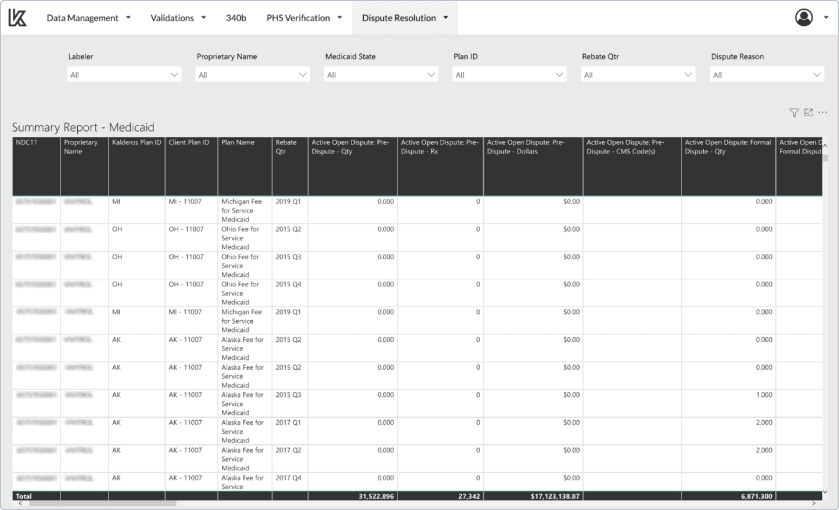Open the Validations menu

[178, 18]
